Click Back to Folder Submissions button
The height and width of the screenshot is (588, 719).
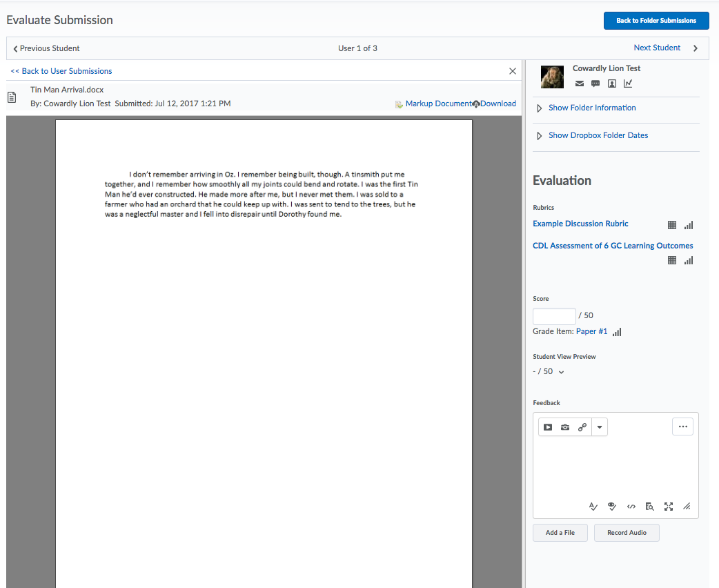656,20
